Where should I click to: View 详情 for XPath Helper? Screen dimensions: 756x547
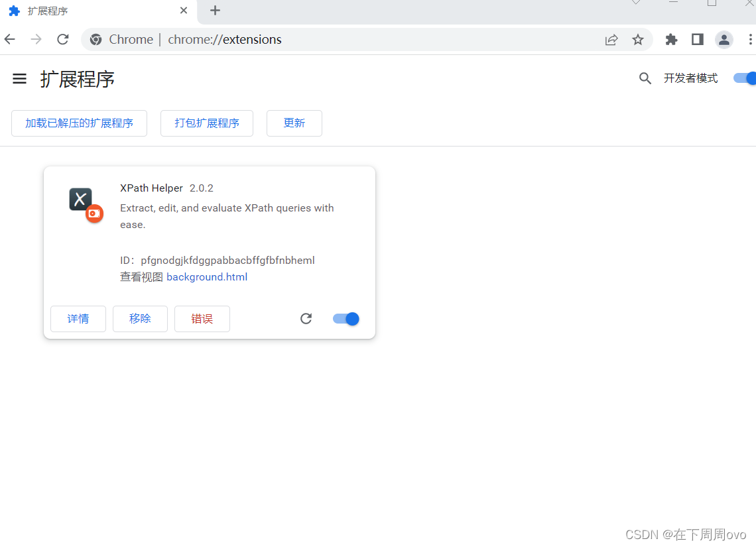(78, 319)
